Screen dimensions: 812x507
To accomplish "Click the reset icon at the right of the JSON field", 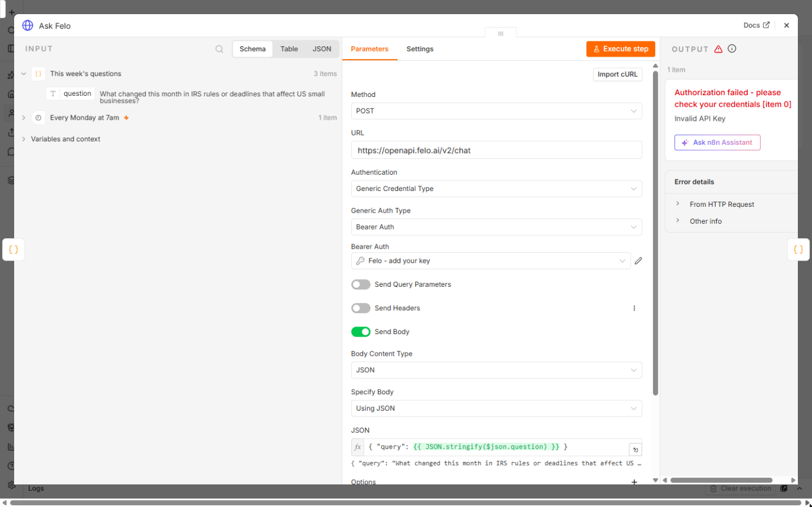I will [x=635, y=450].
